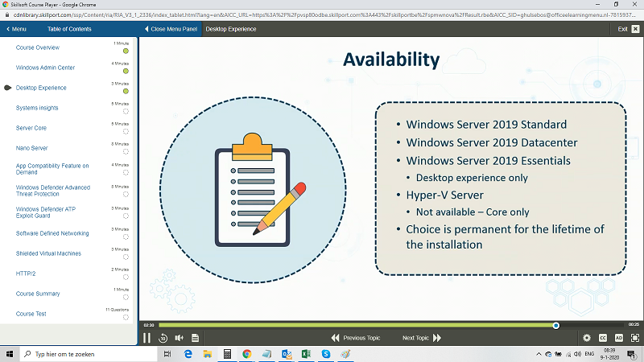This screenshot has height=362, width=644.
Task: Open Course Overview topic
Action: 38,47
